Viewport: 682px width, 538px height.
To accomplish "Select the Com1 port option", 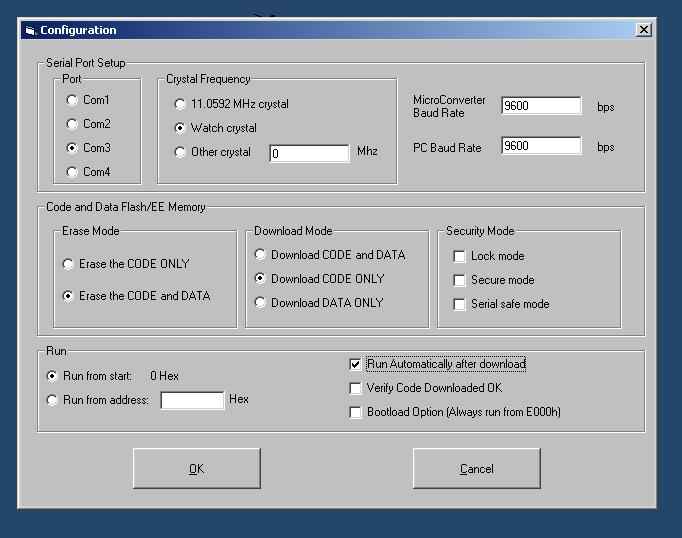I will coord(72,100).
